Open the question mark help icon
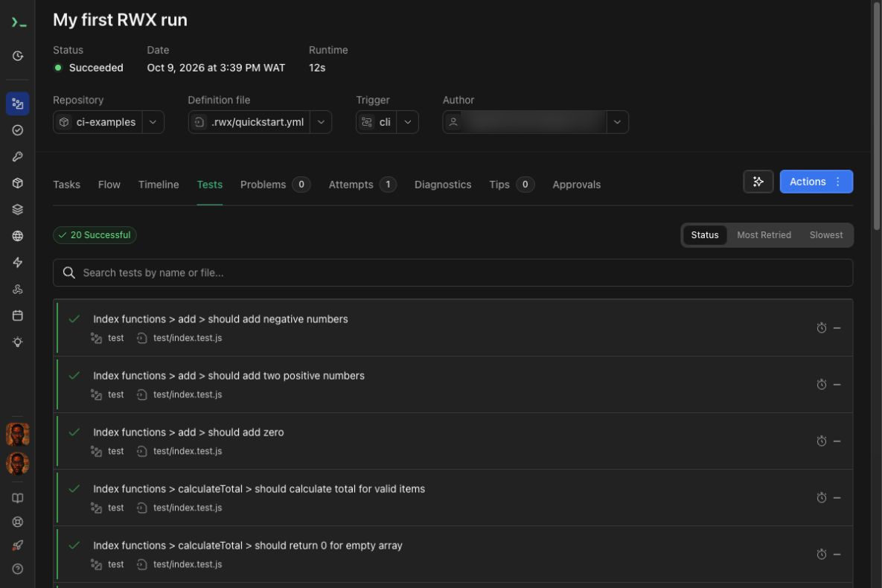Image resolution: width=882 pixels, height=588 pixels. (x=18, y=569)
